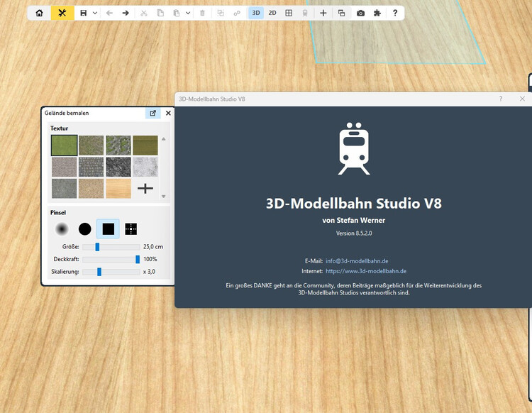The image size is (532, 413).
Task: Cut selection with scissors icon
Action: coord(144,13)
